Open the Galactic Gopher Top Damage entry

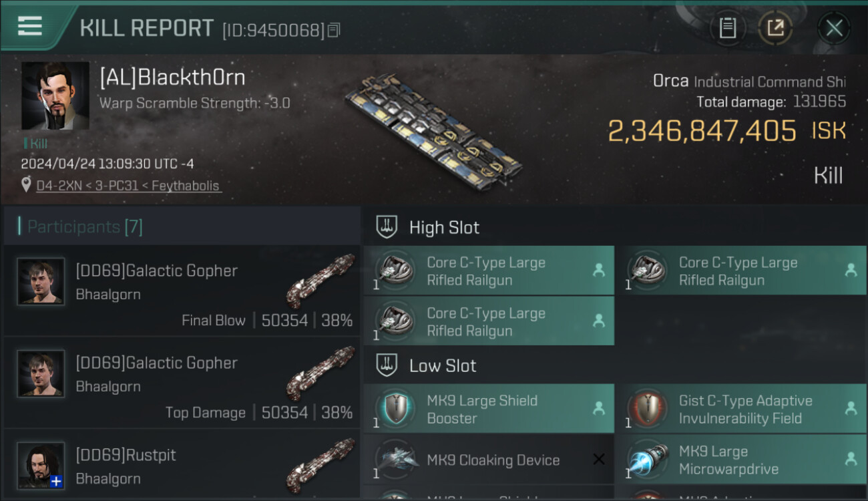[x=182, y=383]
